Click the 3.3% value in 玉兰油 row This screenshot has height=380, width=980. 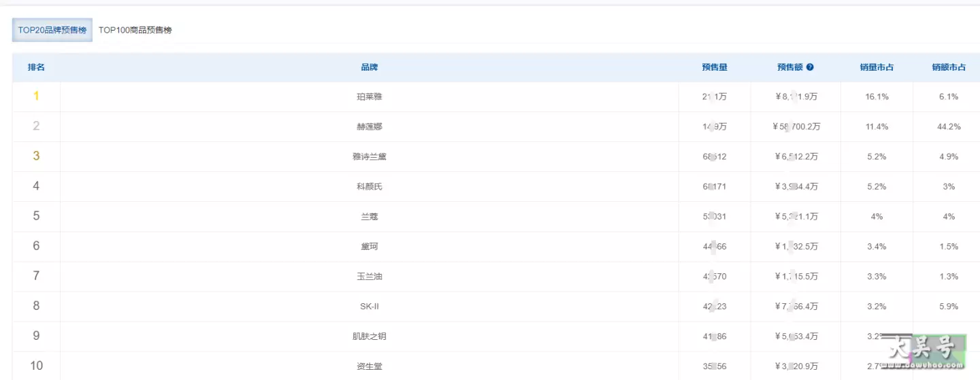877,277
